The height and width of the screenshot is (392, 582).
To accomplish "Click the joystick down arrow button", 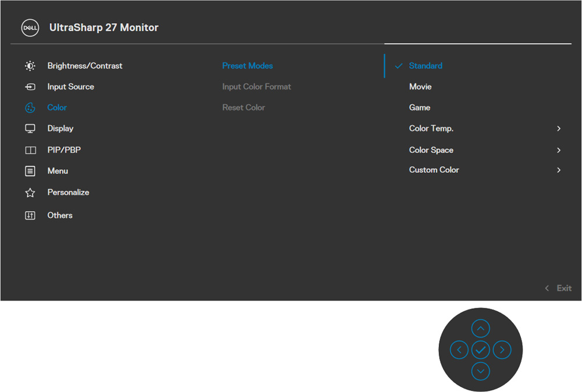I will coord(480,371).
